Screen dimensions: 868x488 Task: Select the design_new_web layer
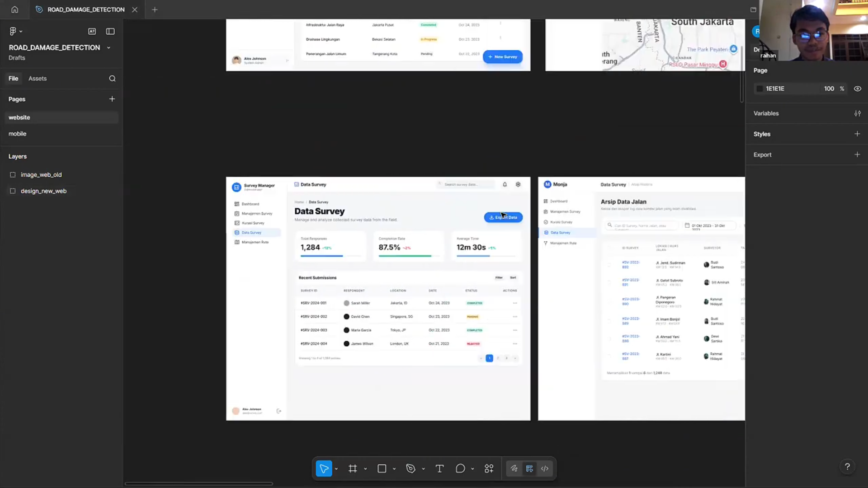pyautogui.click(x=43, y=191)
